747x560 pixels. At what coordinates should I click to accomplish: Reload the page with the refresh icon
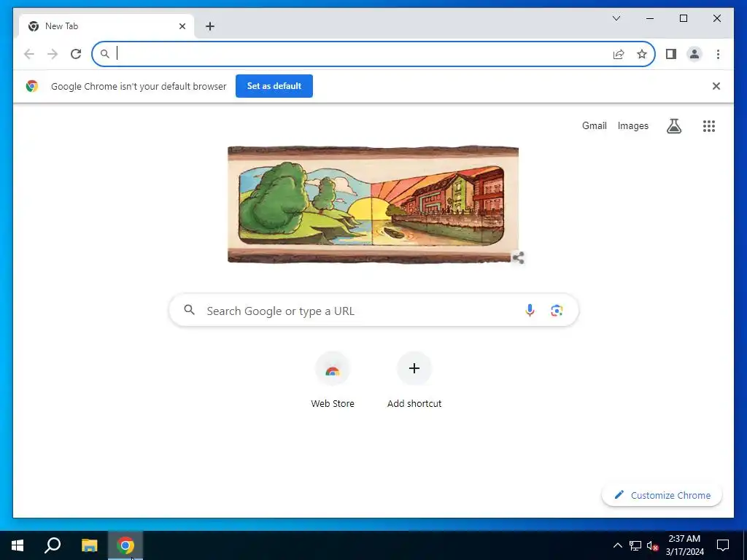click(x=76, y=54)
